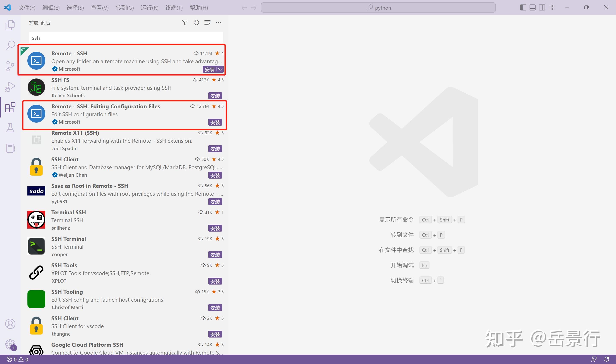Click the Save as Root sudo icon

(36, 191)
